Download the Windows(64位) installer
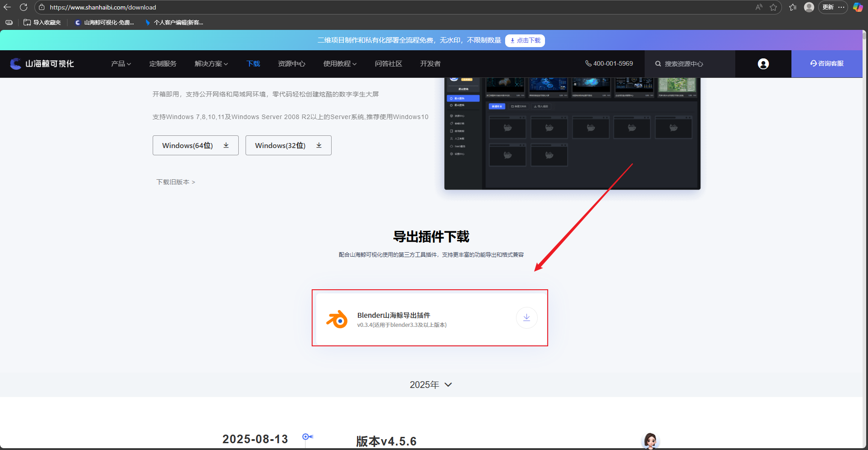868x450 pixels. coord(196,145)
